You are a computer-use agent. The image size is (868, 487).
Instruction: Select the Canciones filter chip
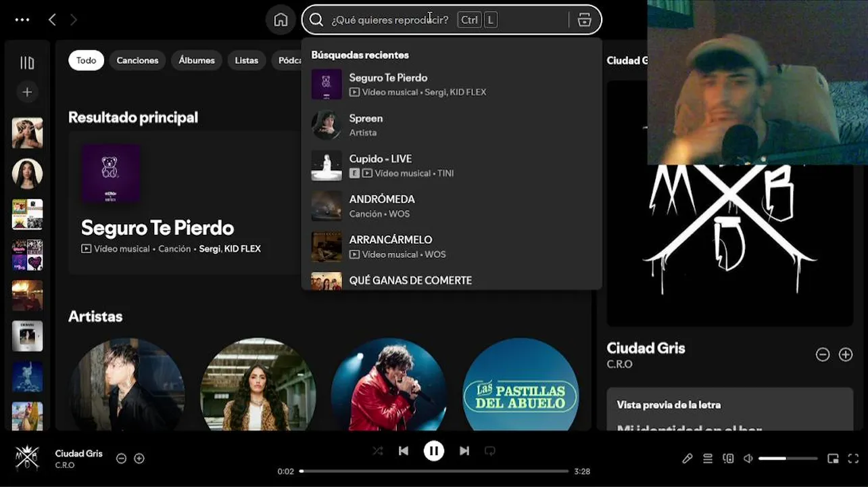pyautogui.click(x=137, y=60)
